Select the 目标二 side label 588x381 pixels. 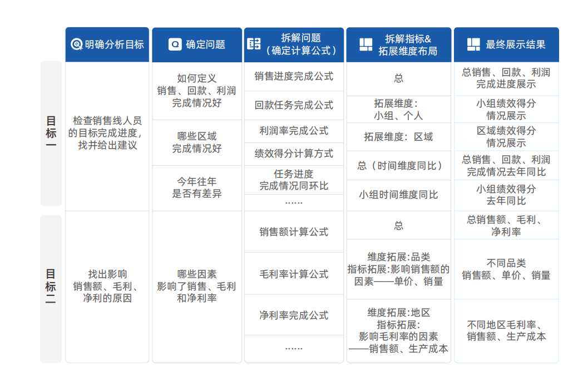[51, 289]
